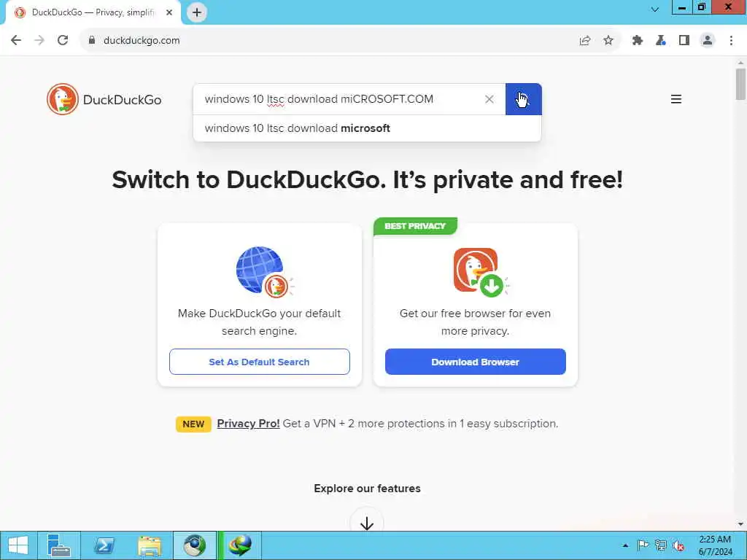Open the Extensions puzzle-piece icon
Screen dimensions: 747x560
[x=637, y=41]
